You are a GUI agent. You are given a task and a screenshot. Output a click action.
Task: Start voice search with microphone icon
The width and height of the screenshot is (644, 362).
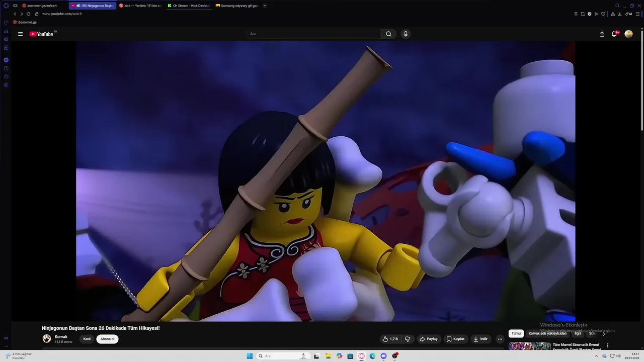(406, 34)
